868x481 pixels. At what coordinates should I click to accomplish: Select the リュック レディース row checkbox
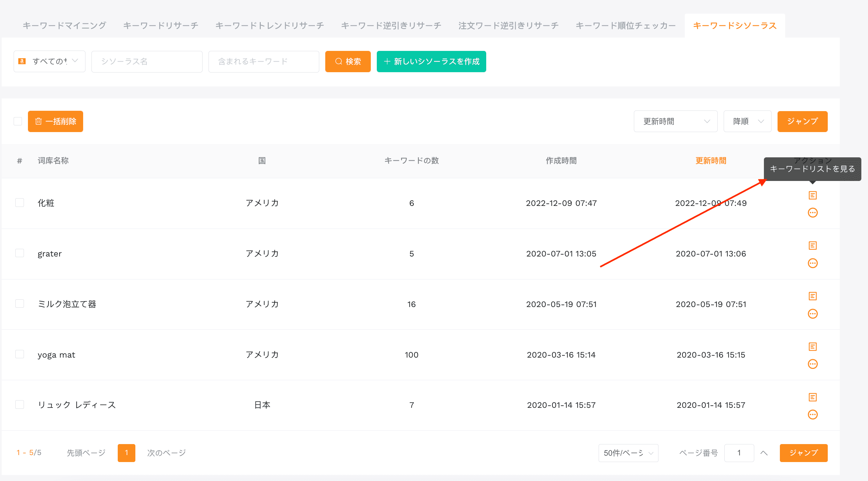coord(20,404)
